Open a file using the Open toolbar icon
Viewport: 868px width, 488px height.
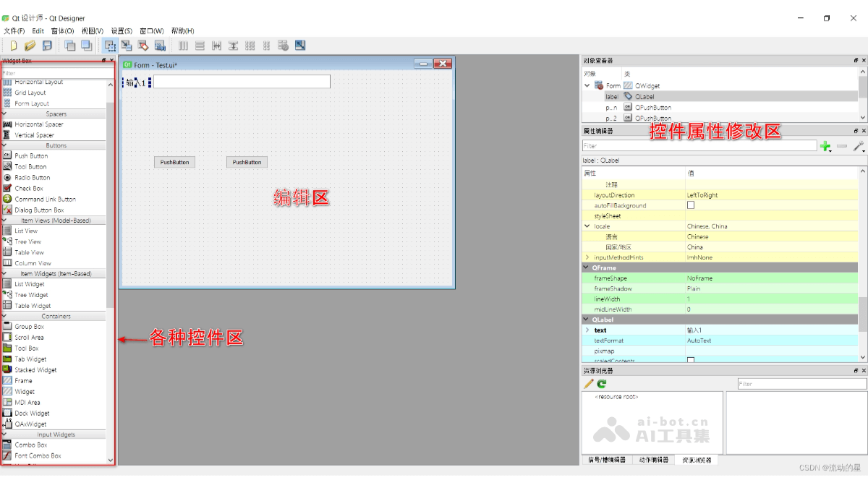(29, 46)
